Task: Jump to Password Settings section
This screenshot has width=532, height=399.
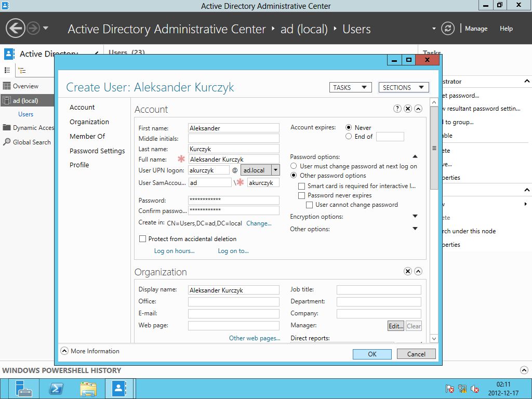Action: [x=97, y=151]
